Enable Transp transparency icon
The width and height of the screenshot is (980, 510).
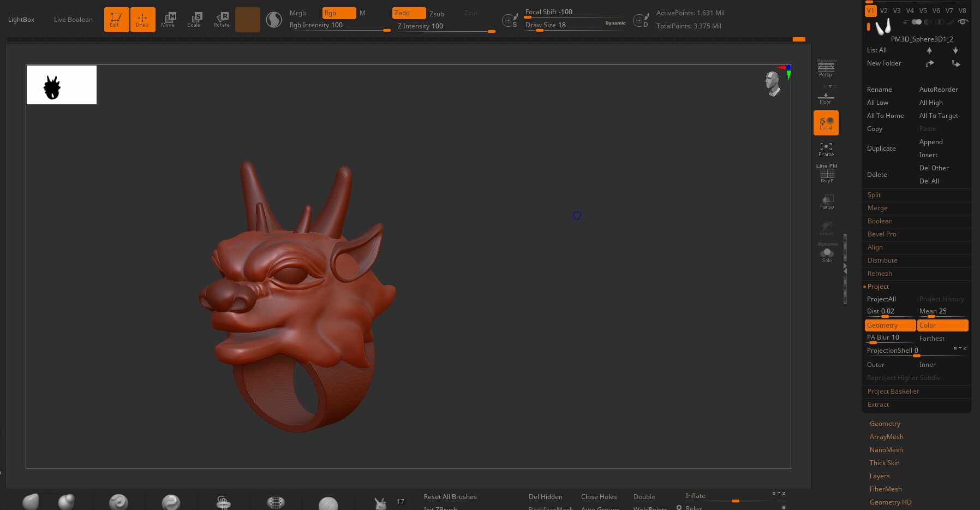point(826,201)
